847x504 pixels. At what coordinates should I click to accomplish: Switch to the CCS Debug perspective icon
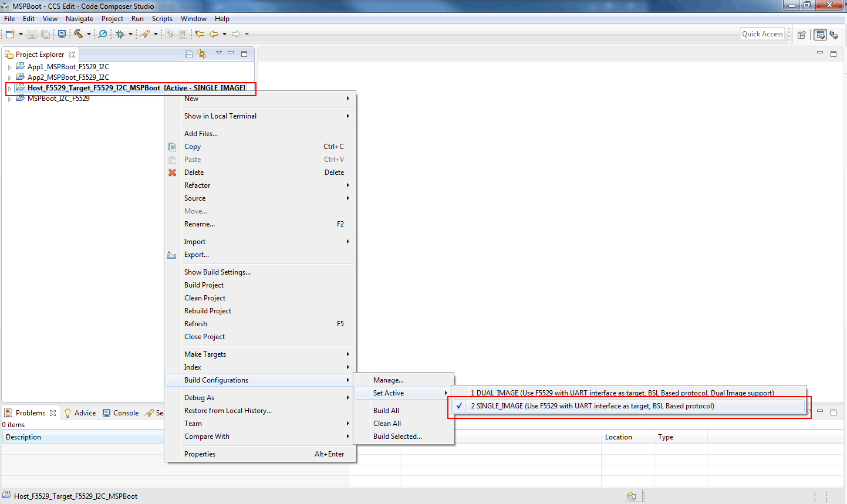(x=833, y=35)
